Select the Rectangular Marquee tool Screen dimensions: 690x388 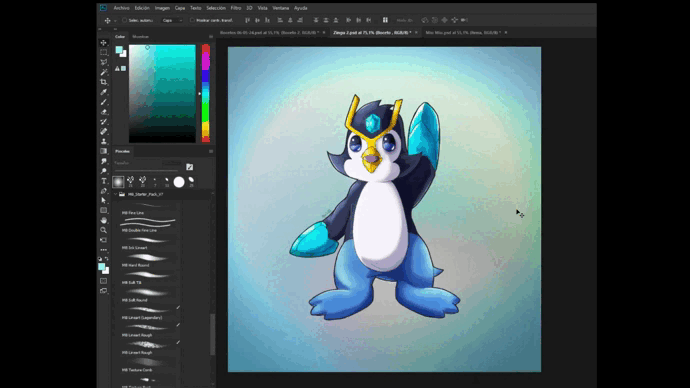tap(103, 52)
